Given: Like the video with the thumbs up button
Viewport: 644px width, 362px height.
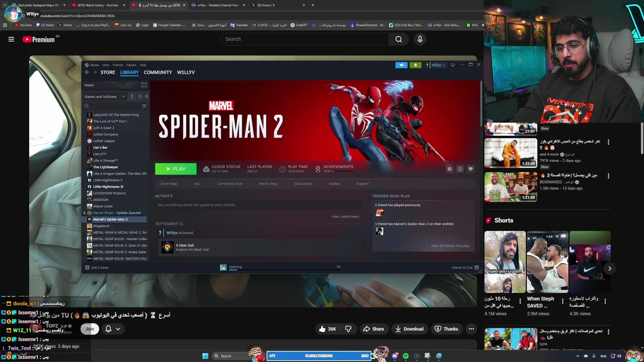Looking at the screenshot, I should click(x=327, y=329).
